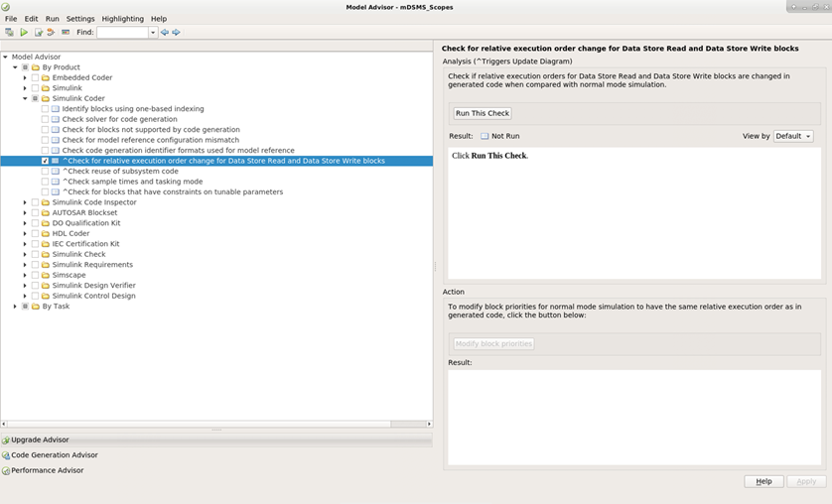832x504 pixels.
Task: Open the View by Default dropdown
Action: point(793,136)
